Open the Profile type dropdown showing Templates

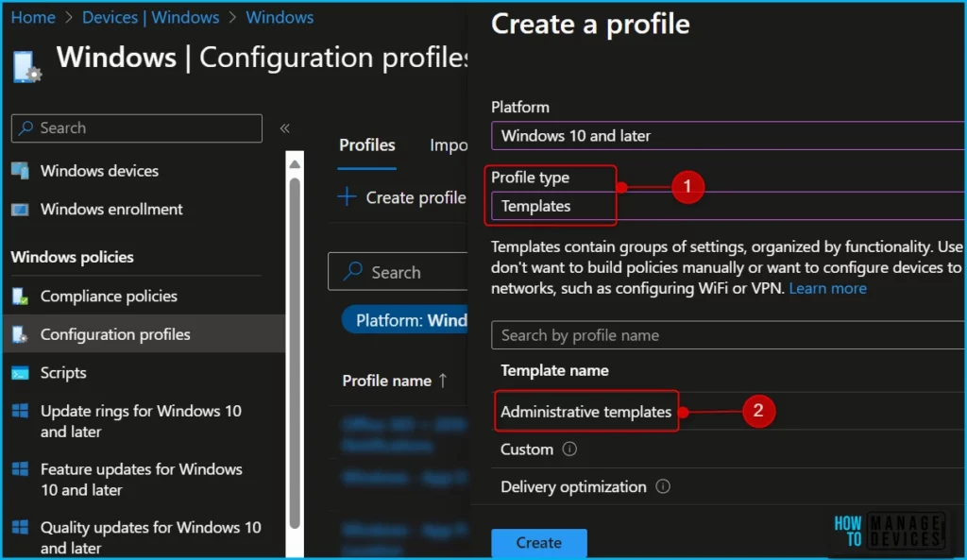pos(729,206)
